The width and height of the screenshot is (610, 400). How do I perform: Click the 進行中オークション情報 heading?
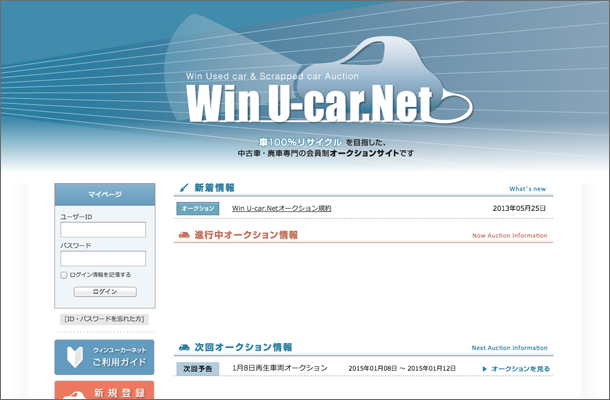246,235
